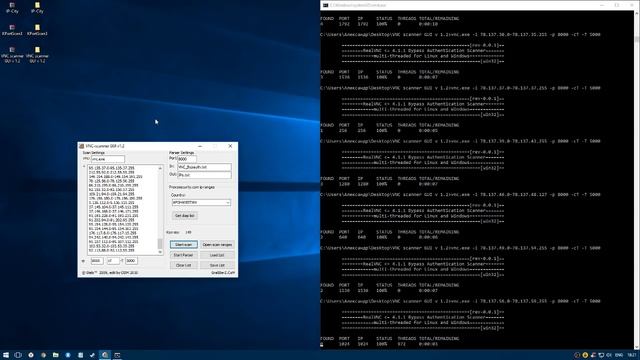Switch to the command prompt taskbar icon
The height and width of the screenshot is (360, 640).
pyautogui.click(x=117, y=355)
